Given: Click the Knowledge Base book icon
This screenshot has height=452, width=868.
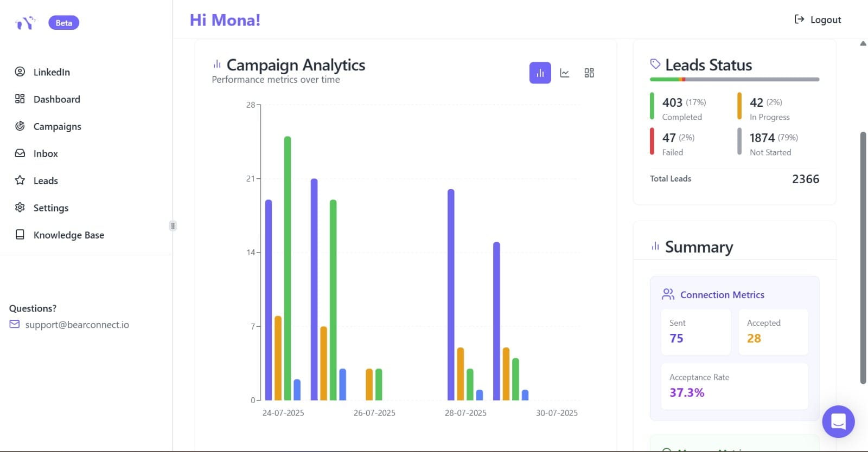Looking at the screenshot, I should (x=20, y=235).
